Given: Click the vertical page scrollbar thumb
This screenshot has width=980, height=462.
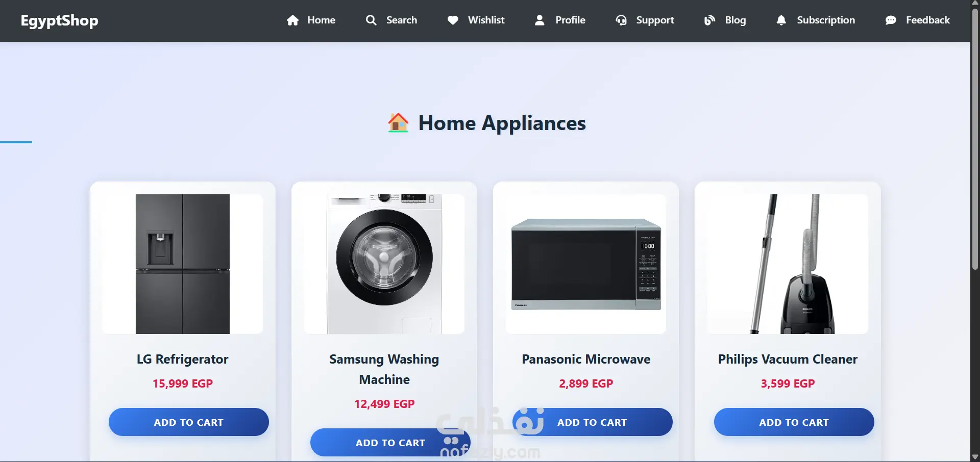Looking at the screenshot, I should tap(975, 139).
